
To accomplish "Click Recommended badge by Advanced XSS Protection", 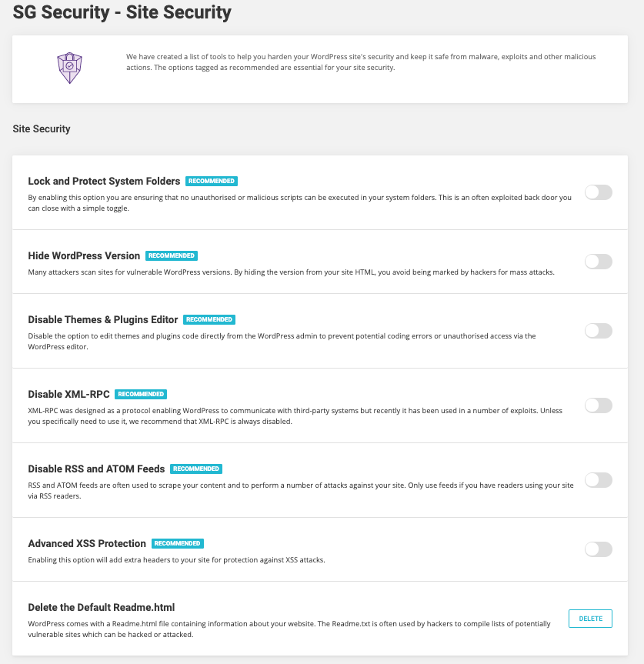I will click(177, 544).
